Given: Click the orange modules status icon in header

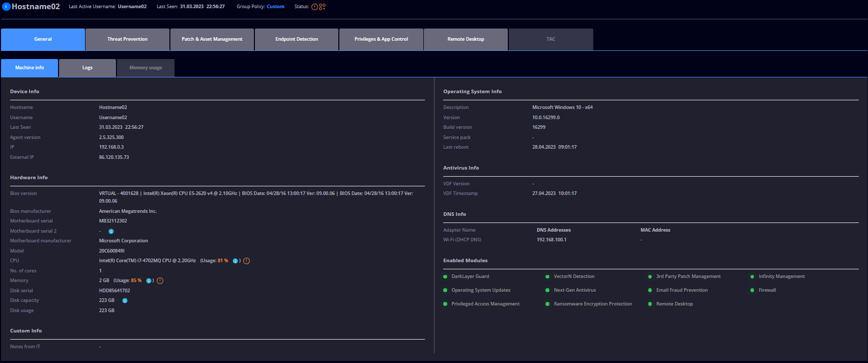Looking at the screenshot, I should tap(322, 7).
